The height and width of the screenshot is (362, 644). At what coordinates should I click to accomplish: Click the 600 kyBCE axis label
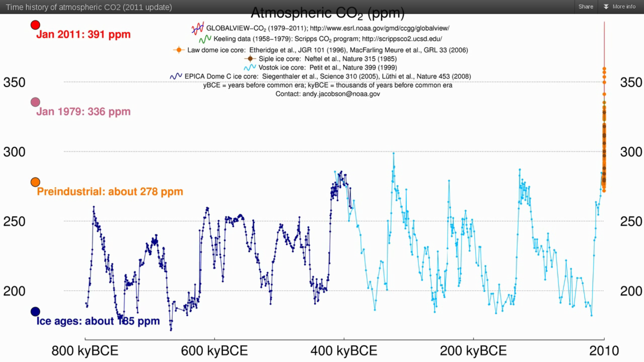pyautogui.click(x=214, y=351)
